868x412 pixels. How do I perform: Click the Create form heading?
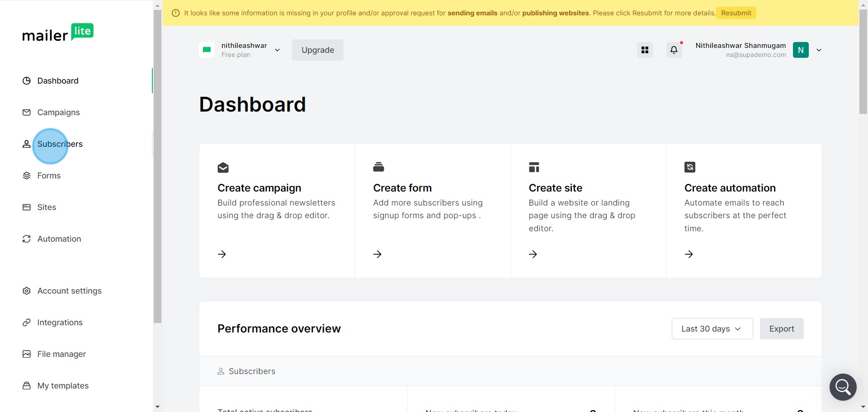tap(402, 188)
